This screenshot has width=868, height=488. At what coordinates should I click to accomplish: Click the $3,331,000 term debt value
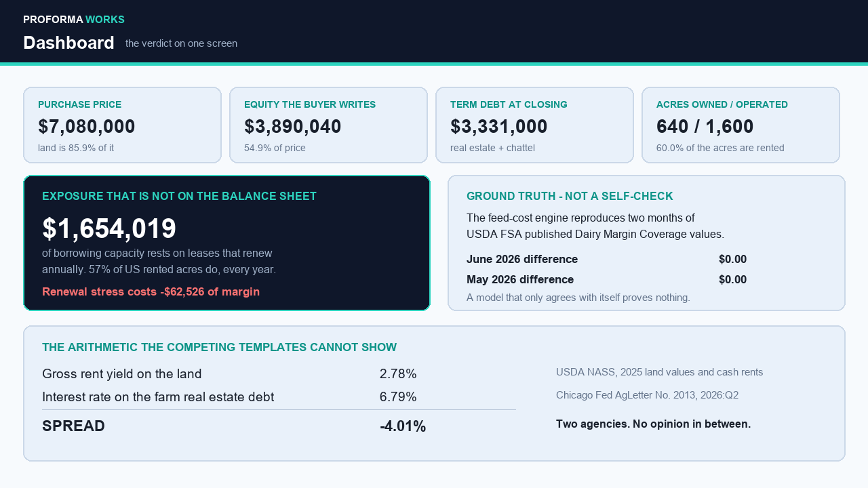click(x=499, y=127)
